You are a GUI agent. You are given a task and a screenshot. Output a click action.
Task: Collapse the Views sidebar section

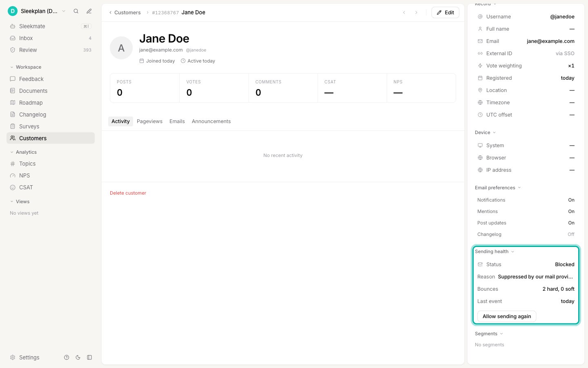click(20, 202)
